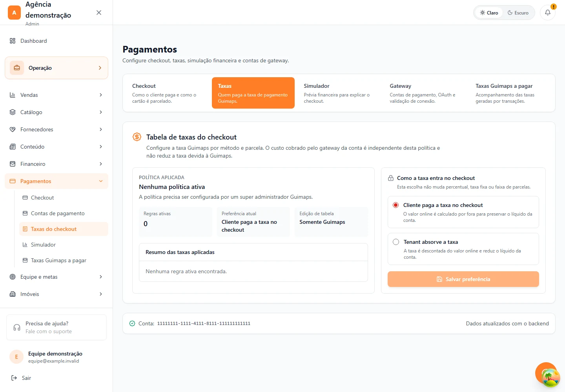Screen dimensions: 565x392
Task: Click the Vendas bar chart icon
Action: pyautogui.click(x=13, y=95)
